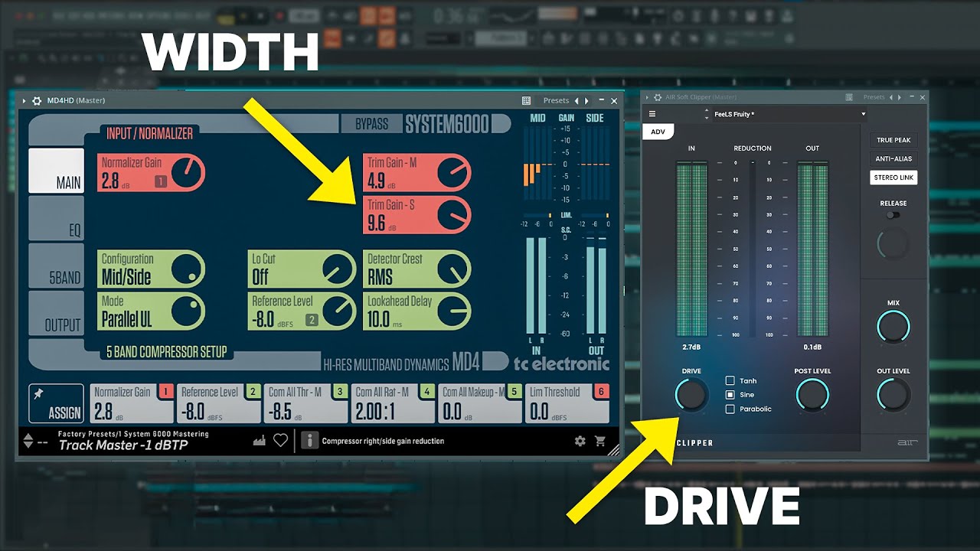980x551 pixels.
Task: Open the 5BAND page tab
Action: click(56, 266)
